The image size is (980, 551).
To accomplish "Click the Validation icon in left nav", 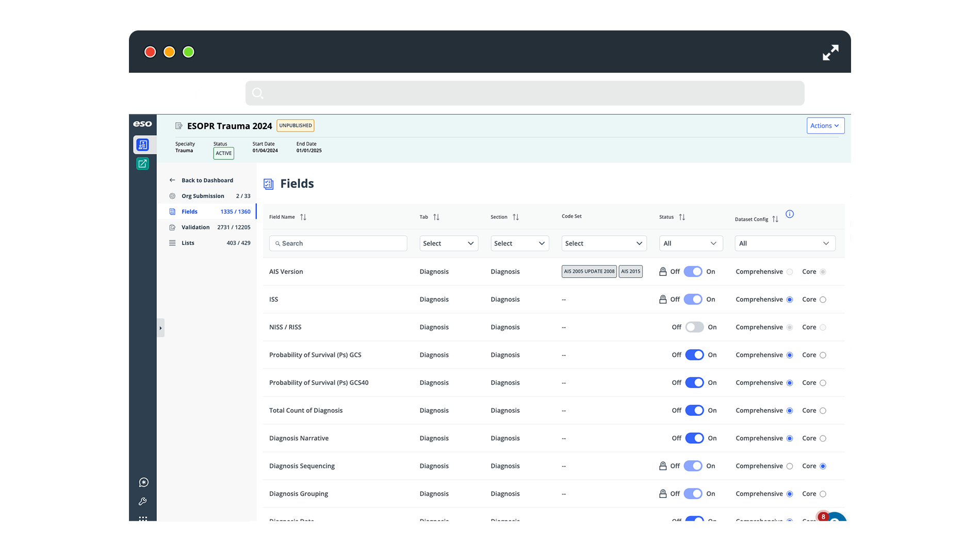I will 172,228.
